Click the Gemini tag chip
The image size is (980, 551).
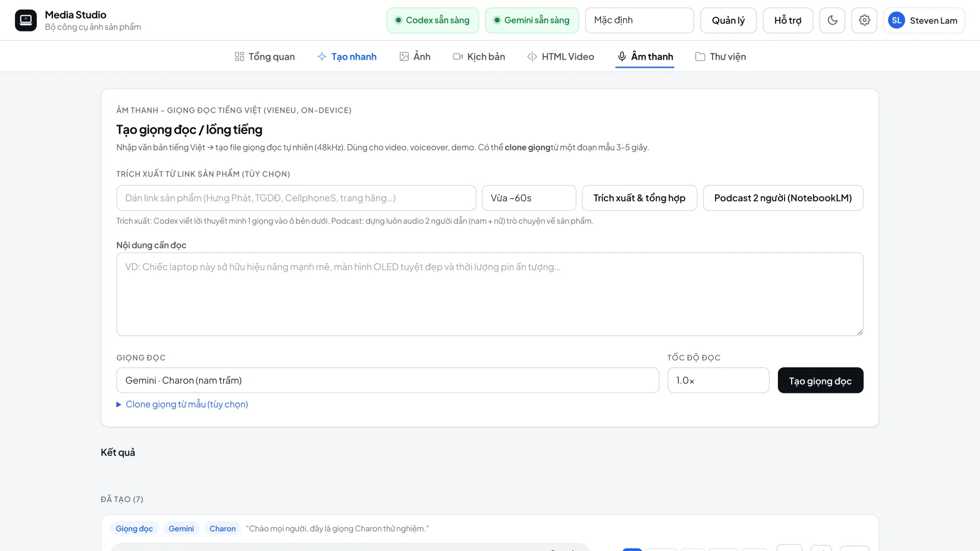tap(181, 529)
